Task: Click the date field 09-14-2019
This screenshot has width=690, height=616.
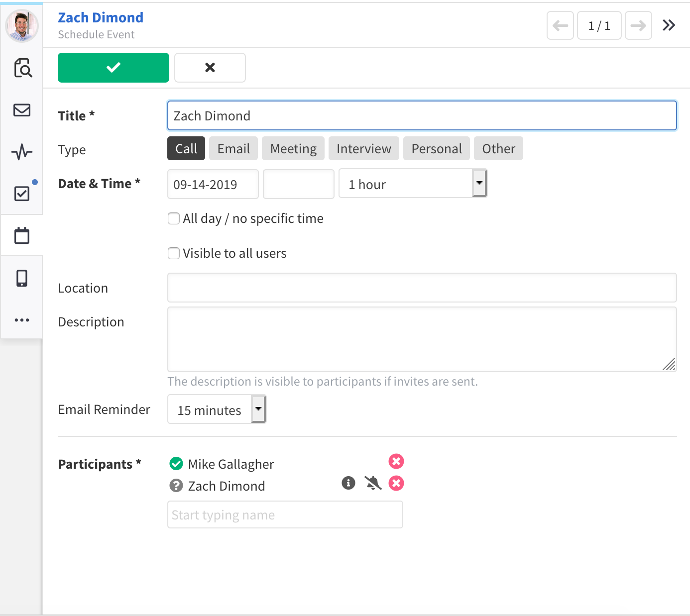Action: pyautogui.click(x=213, y=184)
